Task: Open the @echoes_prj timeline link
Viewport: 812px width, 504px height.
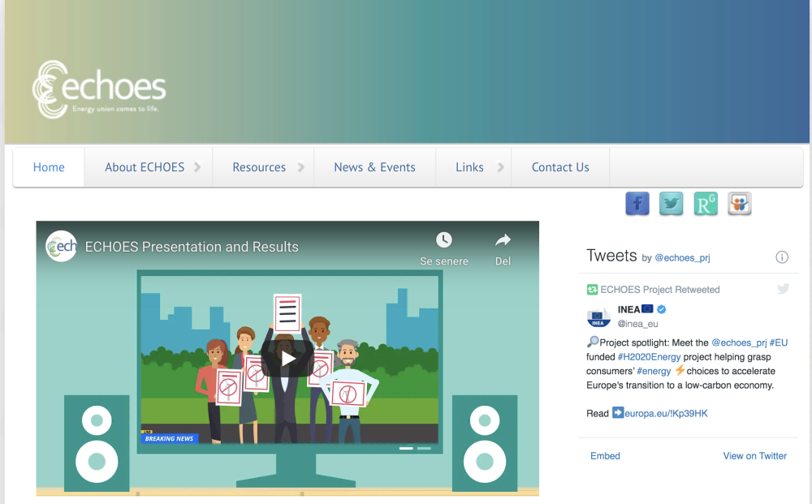Action: pyautogui.click(x=682, y=258)
